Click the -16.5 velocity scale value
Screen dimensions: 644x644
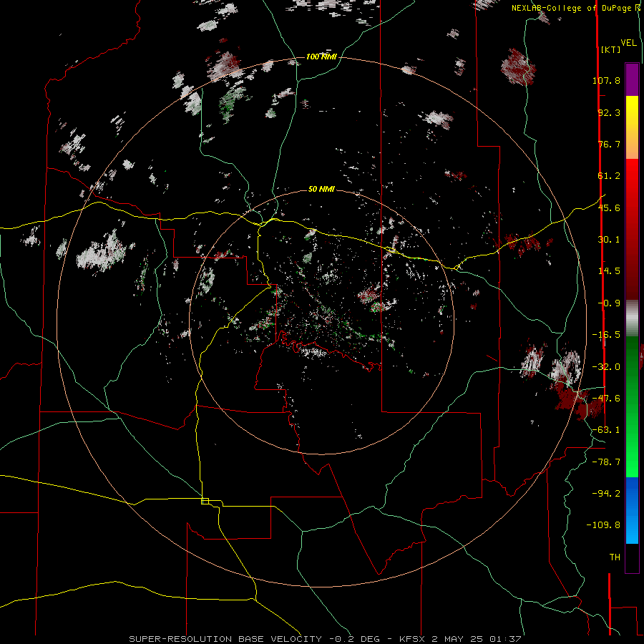tap(606, 335)
